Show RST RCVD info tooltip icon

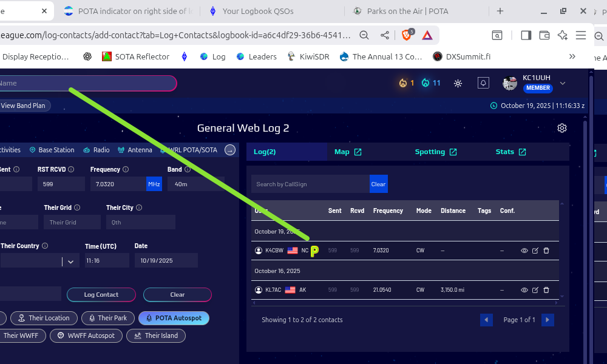[71, 169]
